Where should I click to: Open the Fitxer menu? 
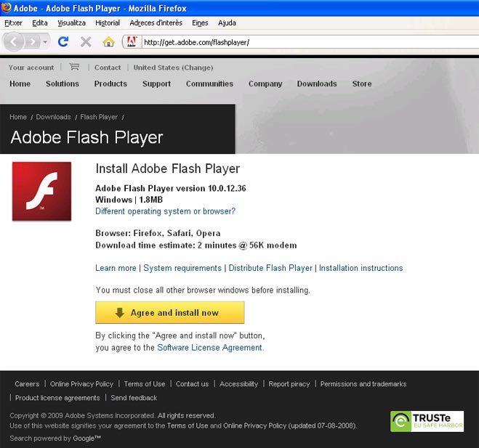pos(13,23)
